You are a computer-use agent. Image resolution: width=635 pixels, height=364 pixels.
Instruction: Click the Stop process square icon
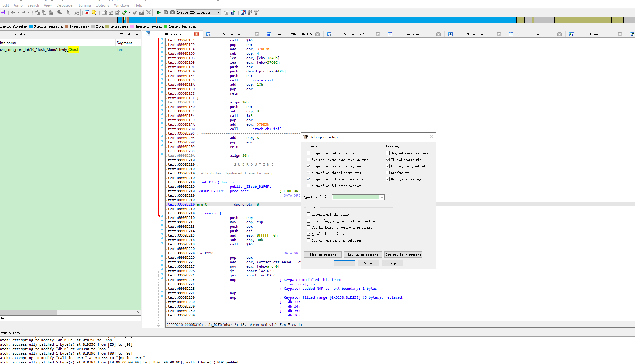[173, 12]
